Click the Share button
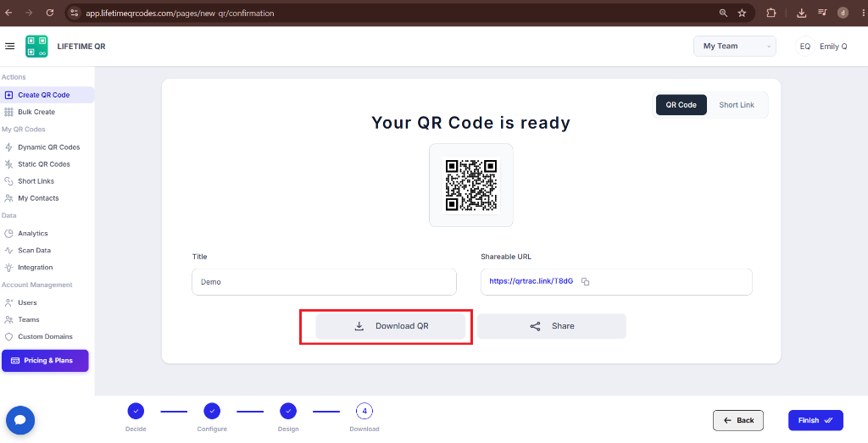868x443 pixels. point(551,326)
